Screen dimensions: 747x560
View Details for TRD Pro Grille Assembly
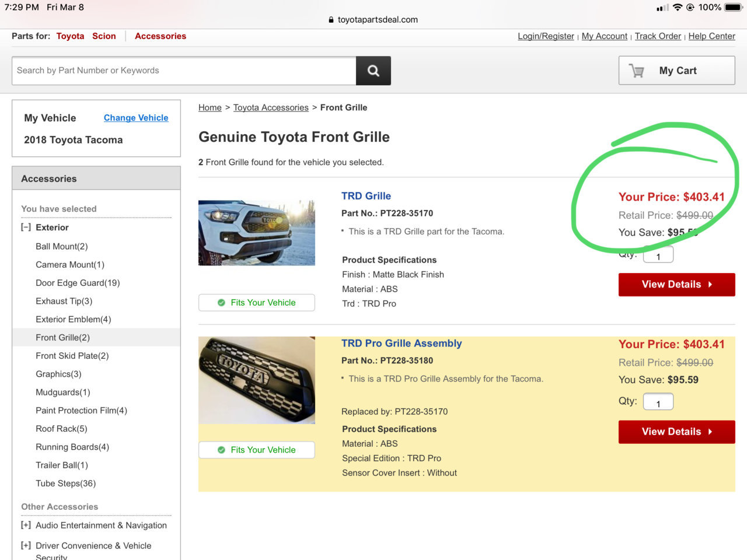(676, 432)
